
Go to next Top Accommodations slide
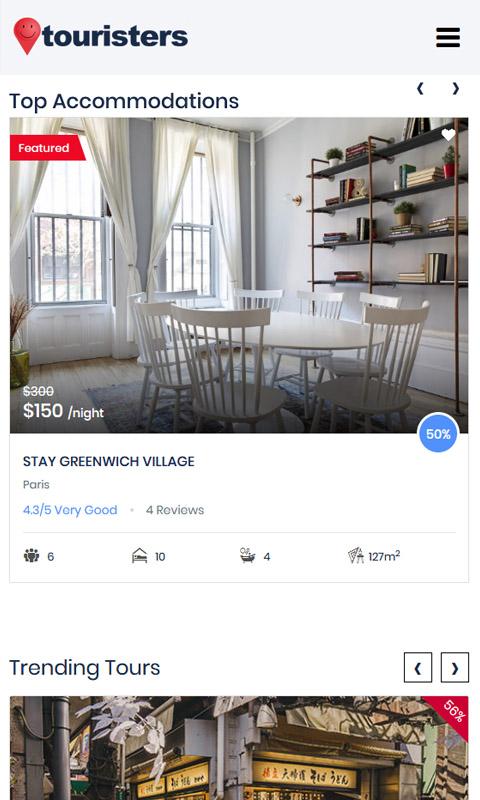point(456,88)
